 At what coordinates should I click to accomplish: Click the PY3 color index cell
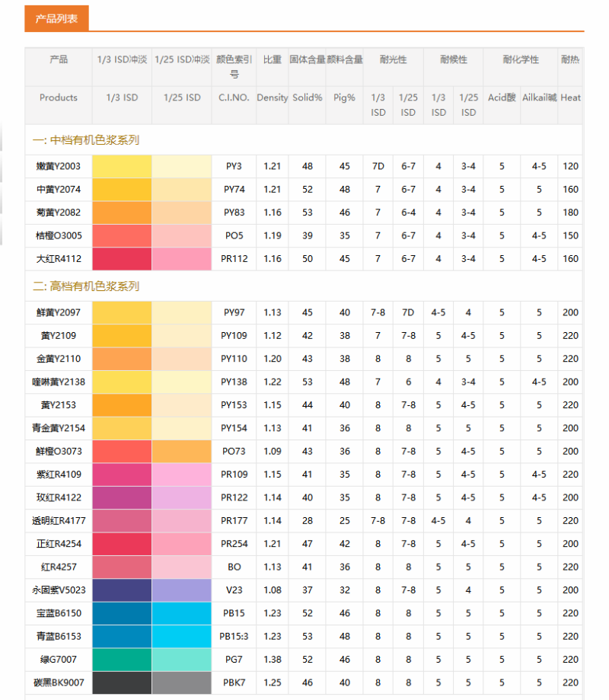[234, 166]
